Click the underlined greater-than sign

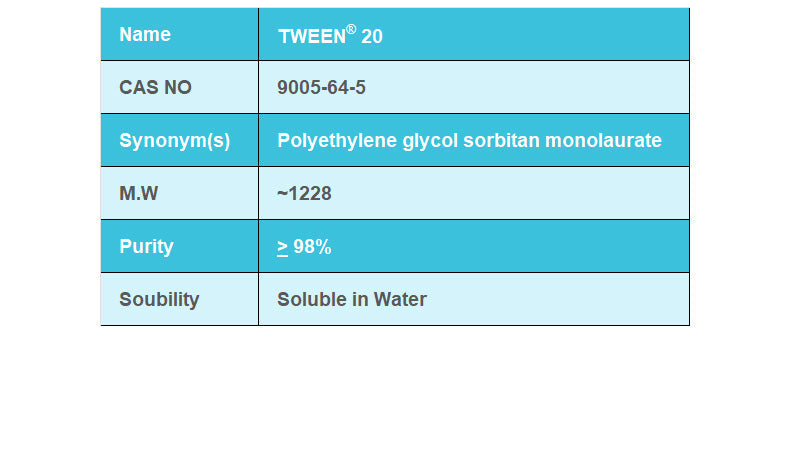point(283,247)
